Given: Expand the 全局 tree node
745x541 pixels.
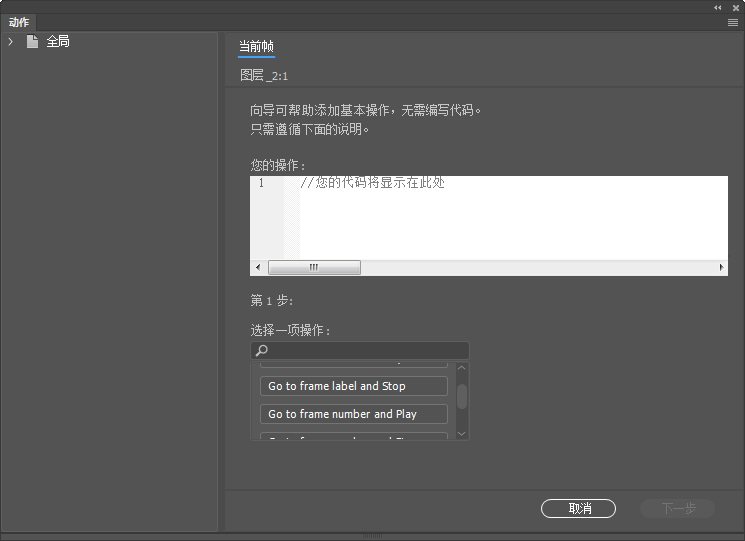Looking at the screenshot, I should point(10,42).
